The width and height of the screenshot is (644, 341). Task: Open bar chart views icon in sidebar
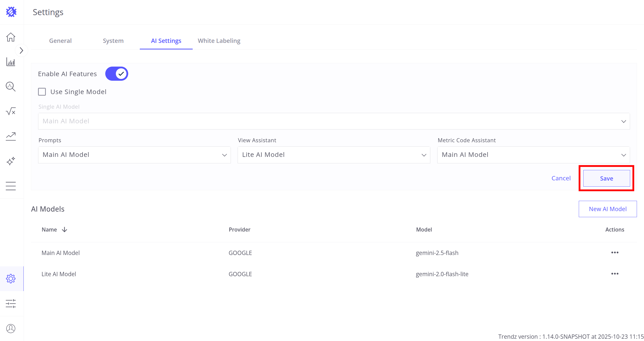tap(11, 62)
